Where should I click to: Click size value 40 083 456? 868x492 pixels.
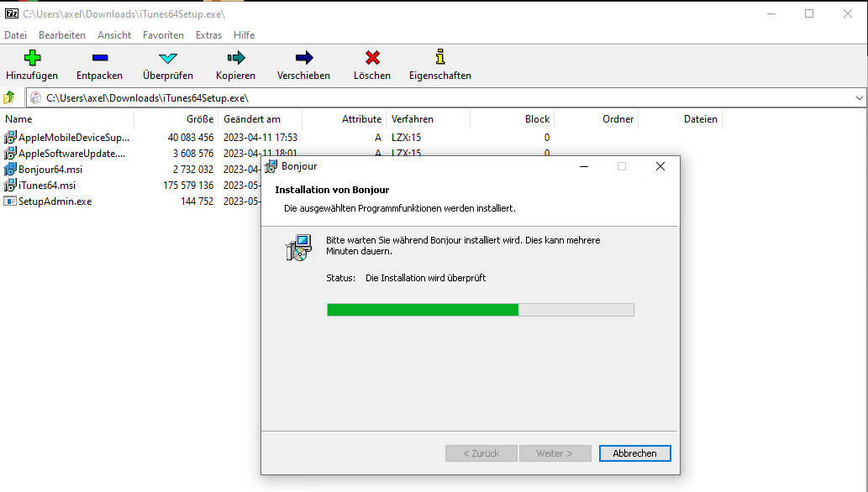[x=191, y=137]
